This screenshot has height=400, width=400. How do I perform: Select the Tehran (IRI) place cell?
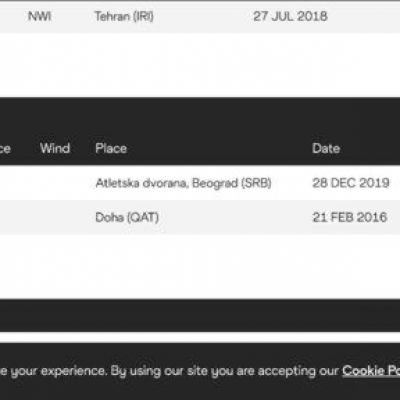tap(124, 16)
